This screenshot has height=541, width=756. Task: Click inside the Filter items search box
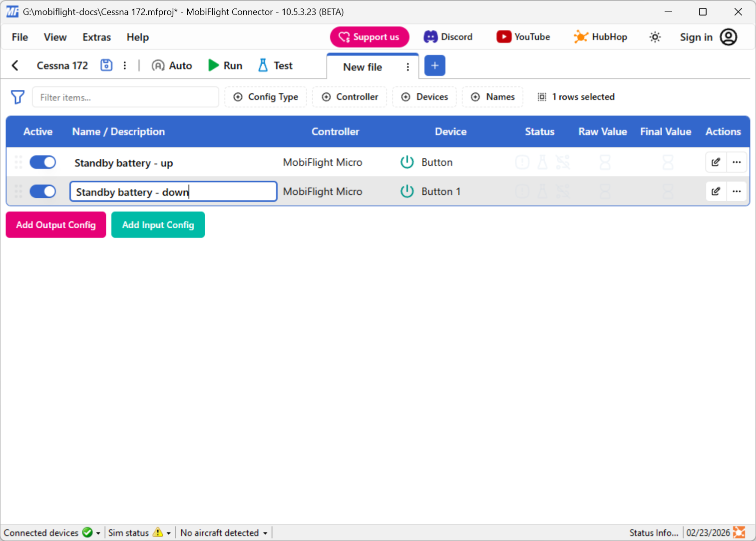[125, 97]
